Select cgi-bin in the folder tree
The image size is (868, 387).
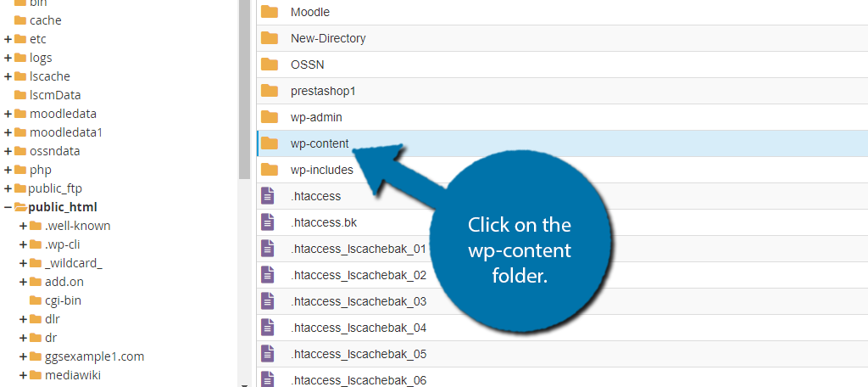(x=63, y=300)
